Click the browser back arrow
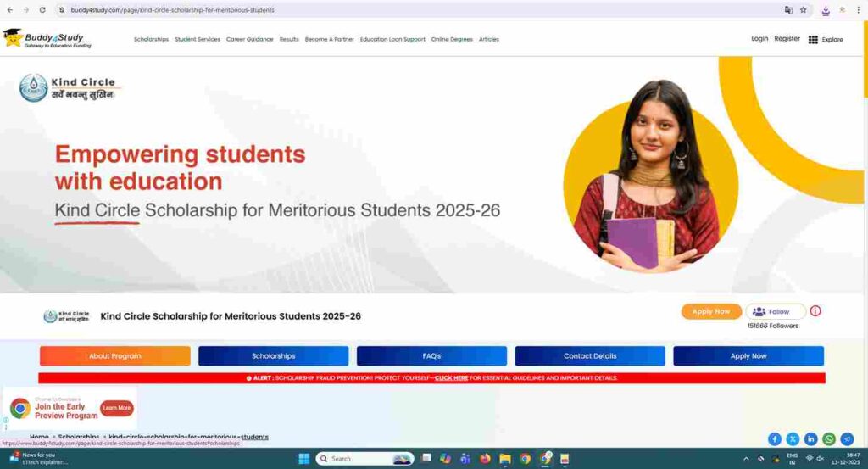Image resolution: width=868 pixels, height=469 pixels. click(10, 10)
